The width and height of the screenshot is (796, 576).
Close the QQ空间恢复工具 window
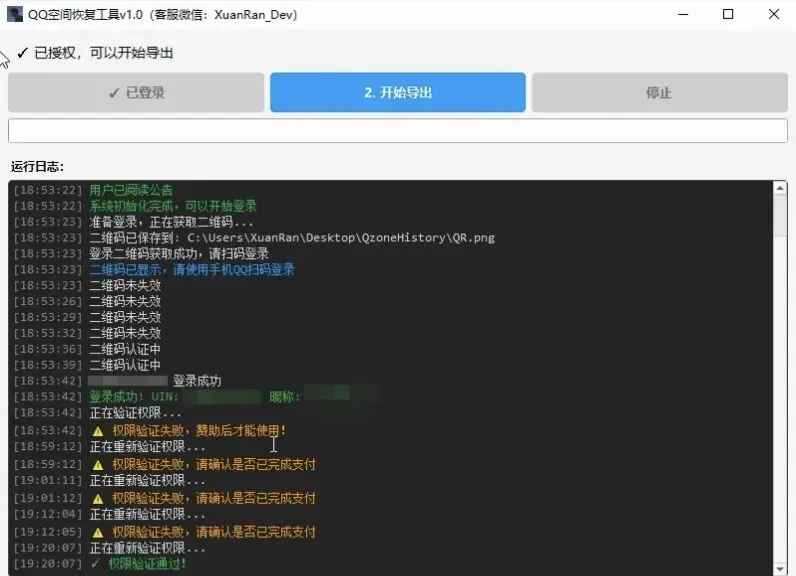coord(774,14)
